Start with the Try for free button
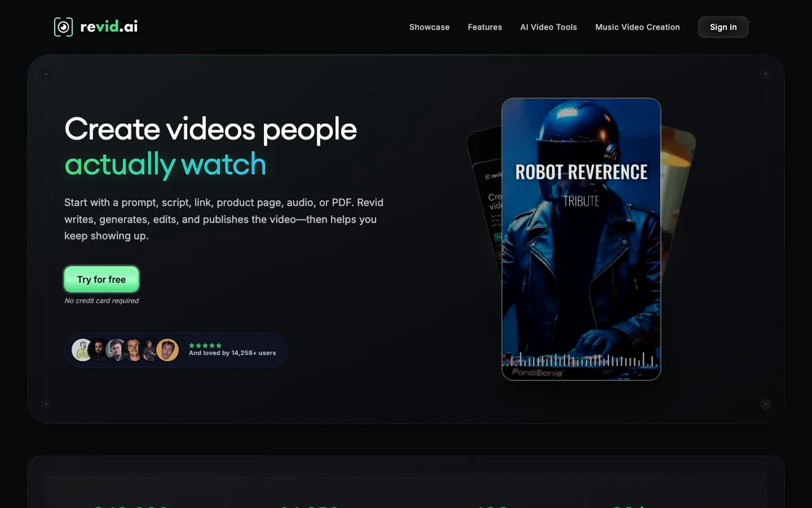 pyautogui.click(x=101, y=279)
